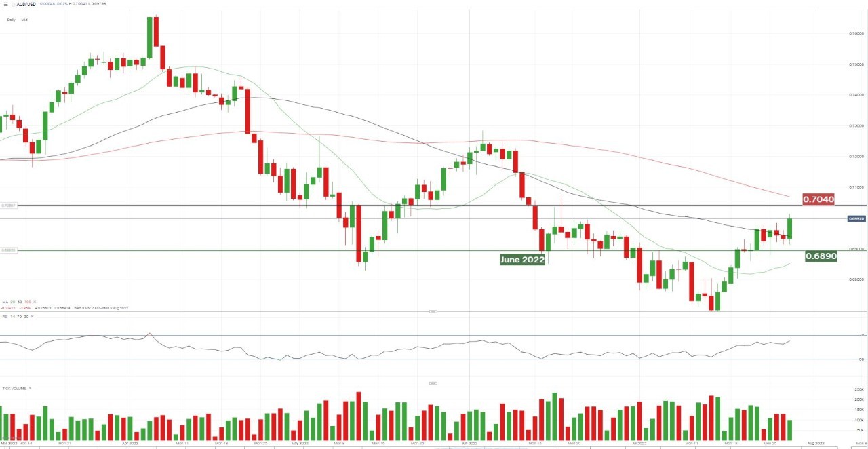This screenshot has height=449, width=868.
Task: Select the June 2022 annotation label
Action: pos(522,260)
